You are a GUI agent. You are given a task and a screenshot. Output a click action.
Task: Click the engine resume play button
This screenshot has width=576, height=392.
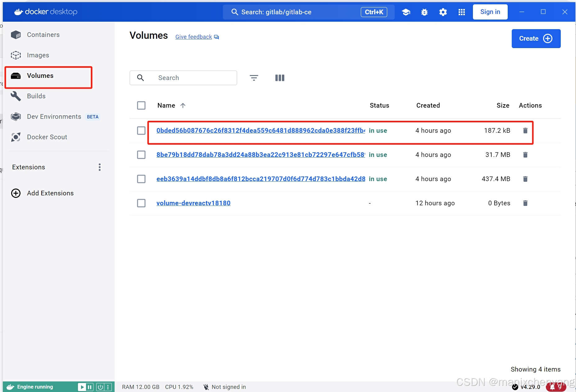click(x=82, y=387)
